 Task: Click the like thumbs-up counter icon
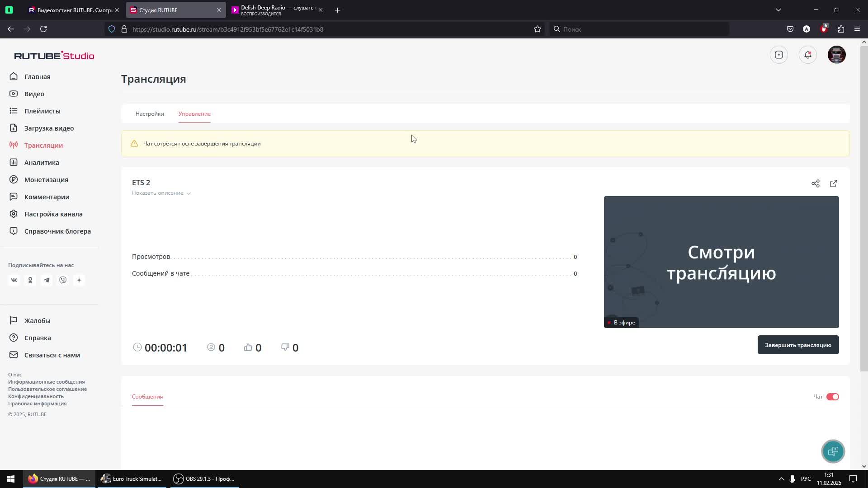point(248,347)
